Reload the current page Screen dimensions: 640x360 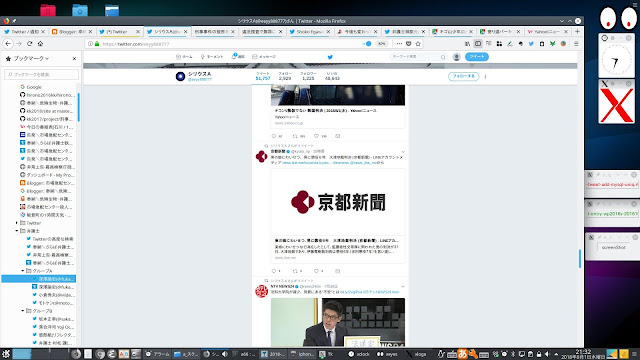29,44
